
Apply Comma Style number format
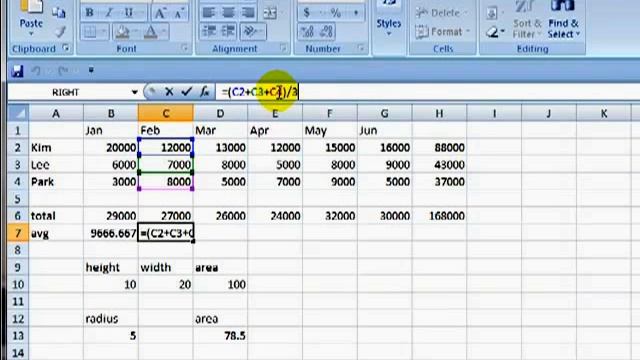tap(356, 13)
